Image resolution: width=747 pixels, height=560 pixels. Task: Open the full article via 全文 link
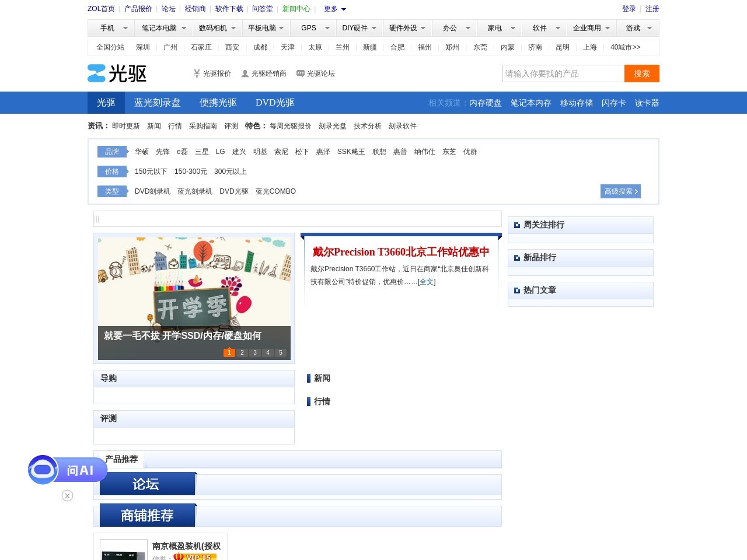click(426, 282)
